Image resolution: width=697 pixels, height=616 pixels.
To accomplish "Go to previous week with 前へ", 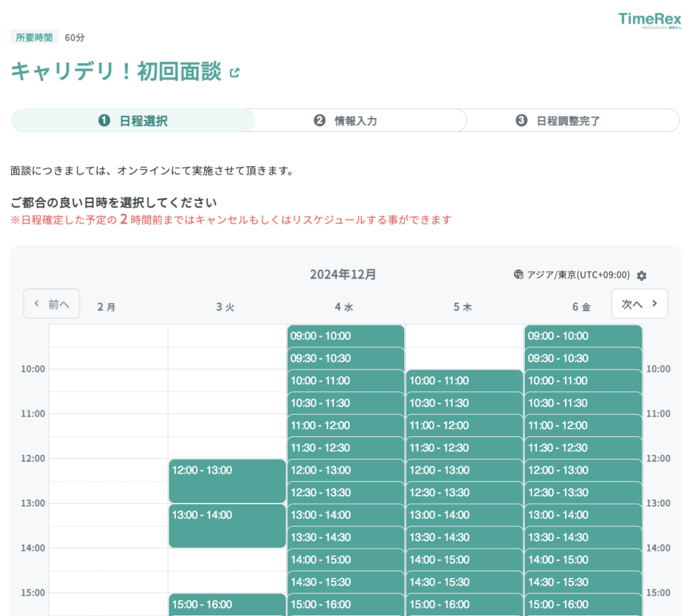I will point(52,304).
